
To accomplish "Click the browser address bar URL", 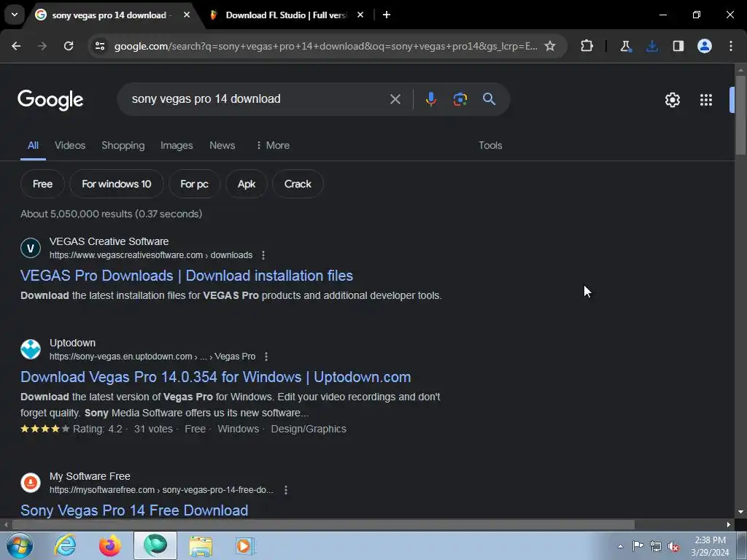I will (325, 46).
